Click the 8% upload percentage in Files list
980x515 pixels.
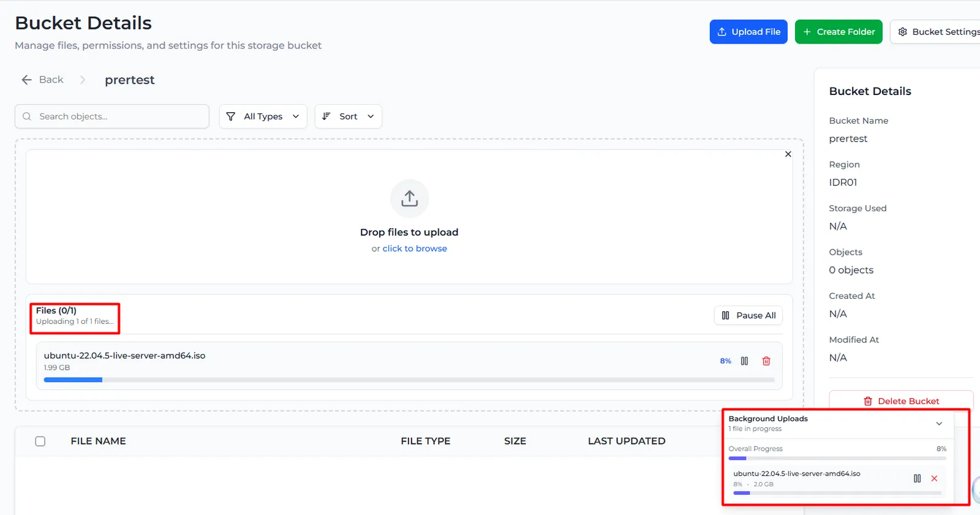point(726,361)
